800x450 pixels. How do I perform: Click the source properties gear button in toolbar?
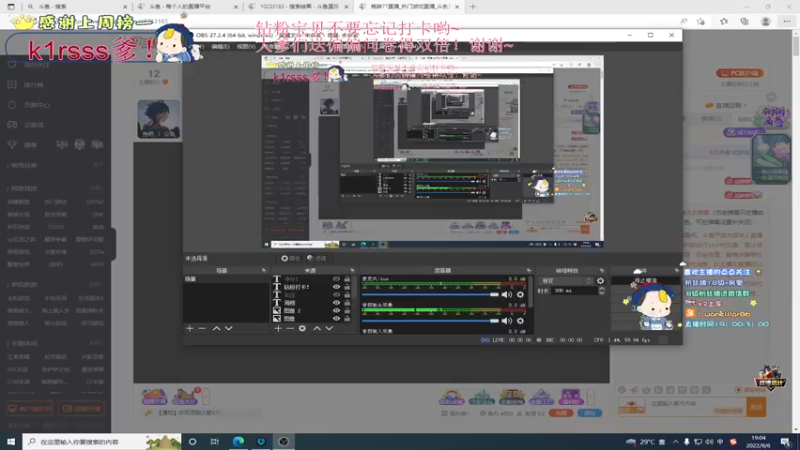pyautogui.click(x=290, y=259)
